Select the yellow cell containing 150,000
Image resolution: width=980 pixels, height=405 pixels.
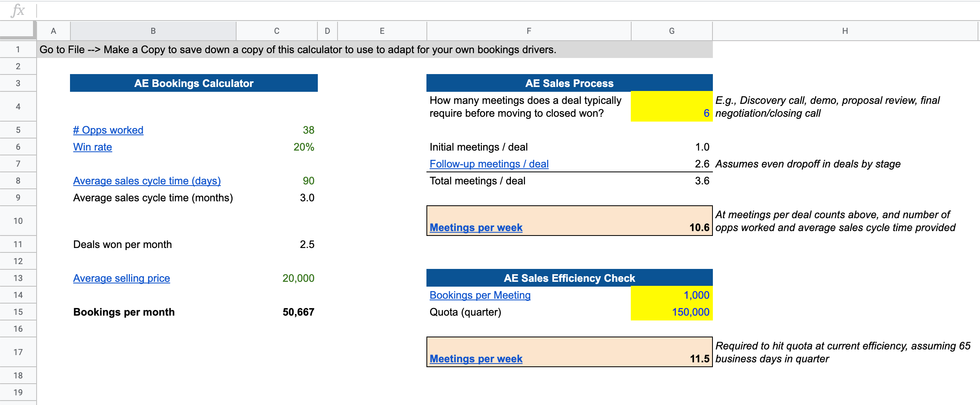pyautogui.click(x=671, y=312)
